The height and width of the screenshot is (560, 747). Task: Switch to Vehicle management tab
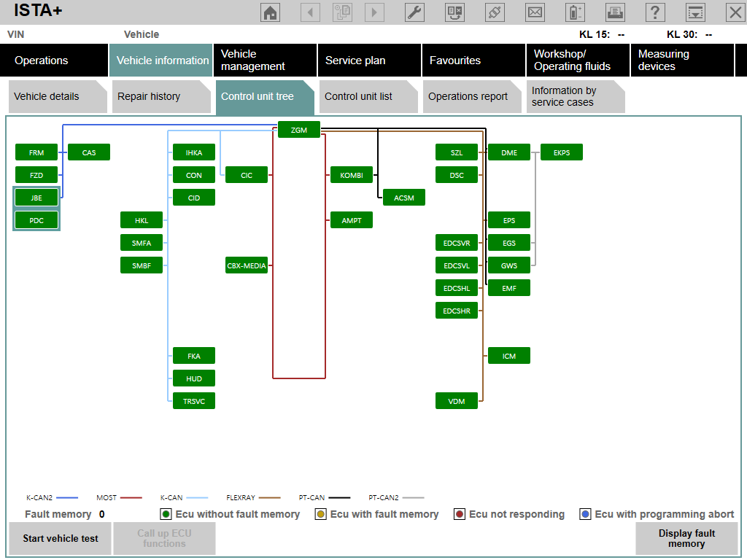tap(265, 61)
